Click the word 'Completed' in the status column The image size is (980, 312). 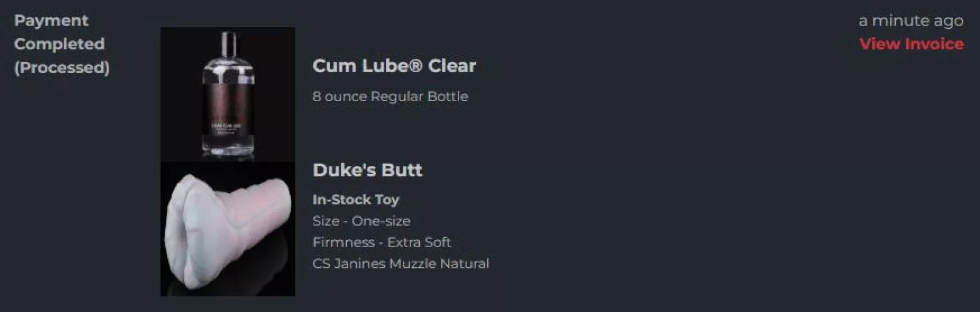(59, 44)
